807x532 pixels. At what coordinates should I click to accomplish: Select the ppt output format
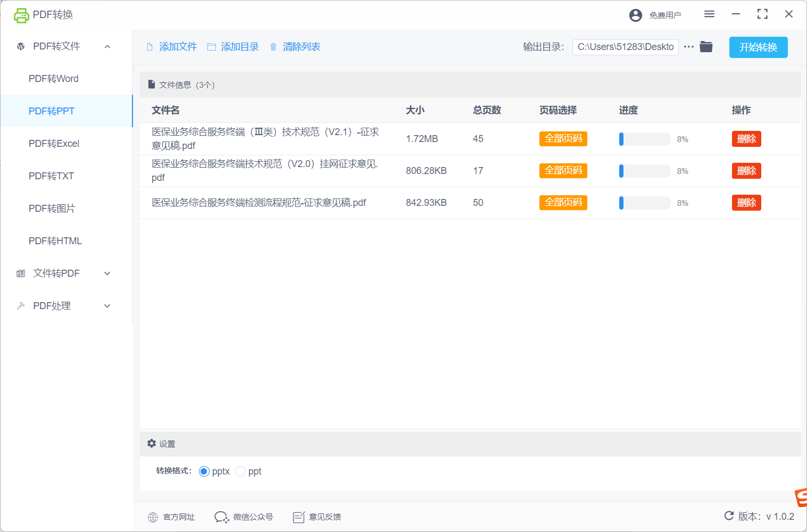(240, 471)
